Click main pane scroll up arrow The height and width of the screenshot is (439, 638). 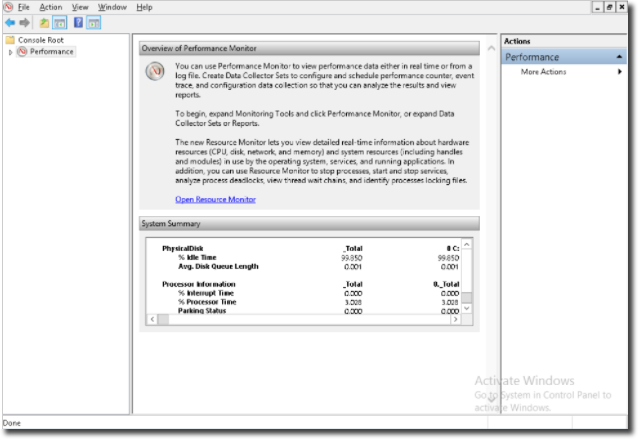click(492, 48)
